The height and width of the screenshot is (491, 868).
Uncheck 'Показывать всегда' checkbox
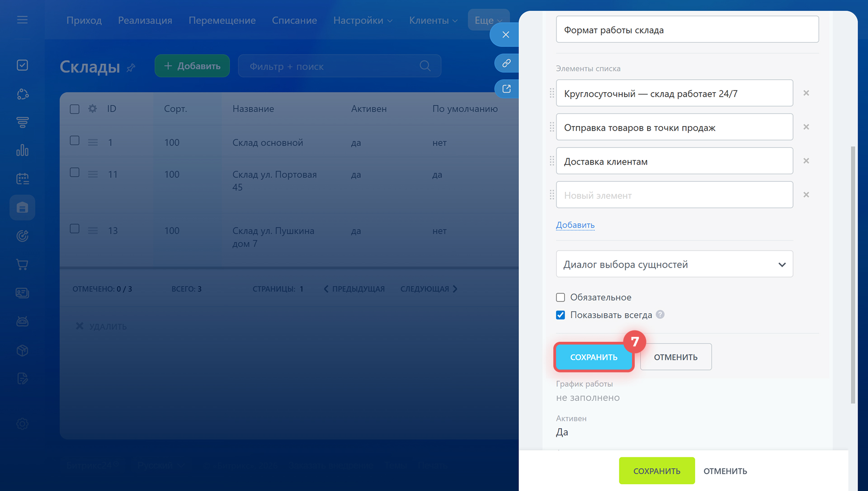[561, 315]
